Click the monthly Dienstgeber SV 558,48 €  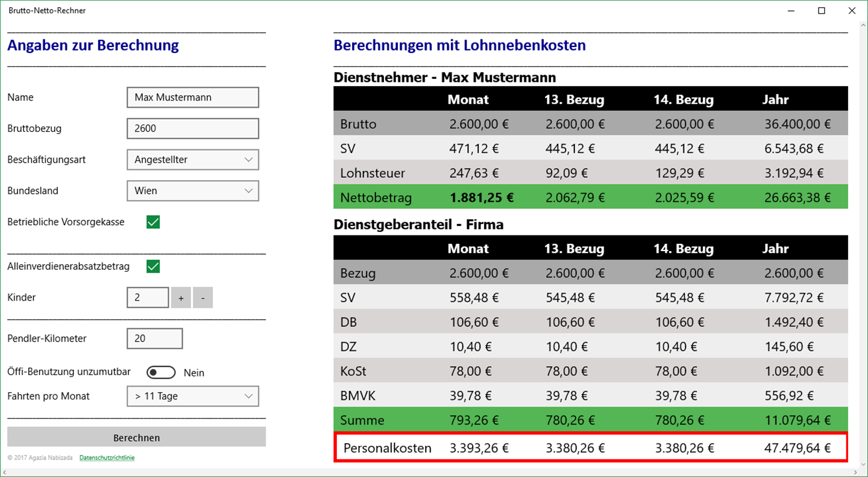pyautogui.click(x=474, y=298)
